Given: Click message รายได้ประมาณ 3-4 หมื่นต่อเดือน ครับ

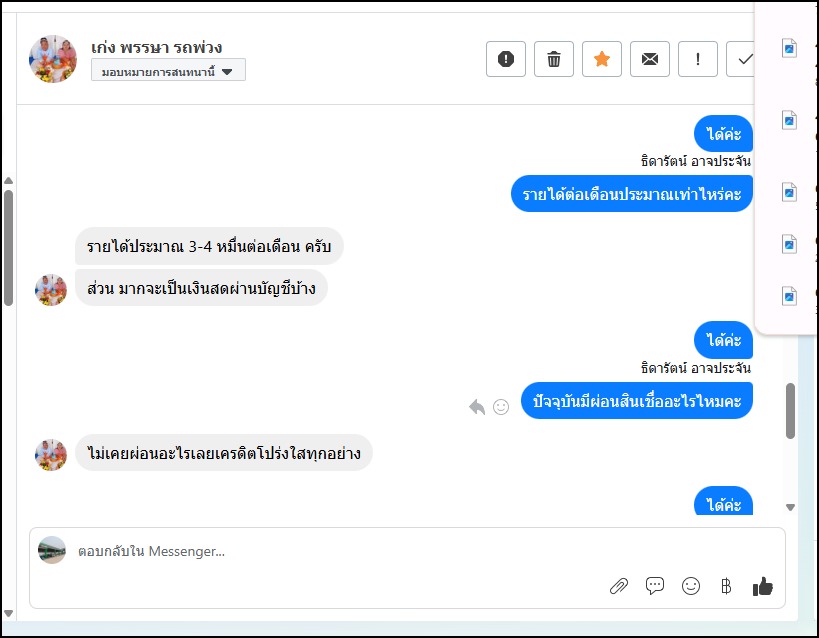Looking at the screenshot, I should tap(209, 246).
